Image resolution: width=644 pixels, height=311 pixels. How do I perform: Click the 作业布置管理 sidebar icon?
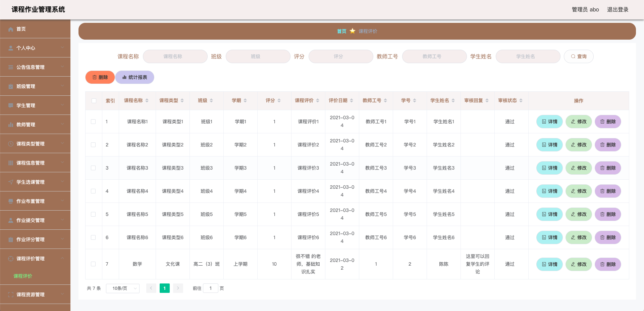coord(11,201)
